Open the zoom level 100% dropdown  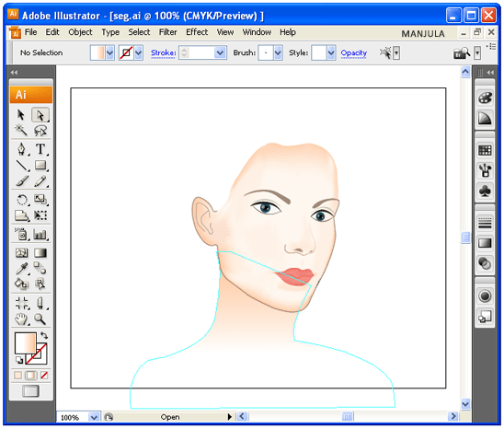(94, 417)
